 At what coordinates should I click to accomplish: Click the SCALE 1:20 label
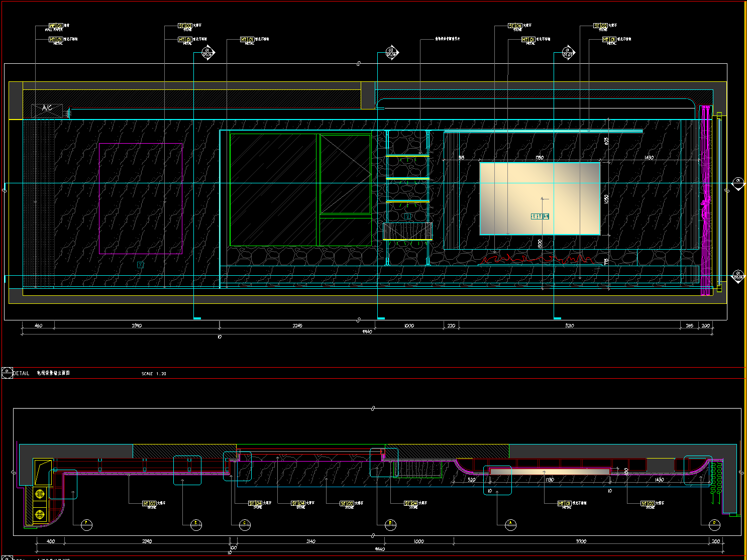point(154,374)
